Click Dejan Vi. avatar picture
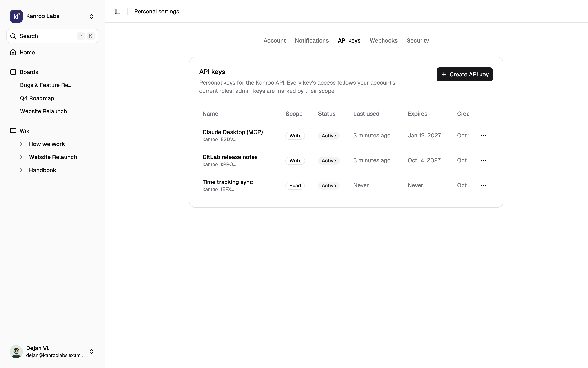Image resolution: width=588 pixels, height=368 pixels. point(16,351)
